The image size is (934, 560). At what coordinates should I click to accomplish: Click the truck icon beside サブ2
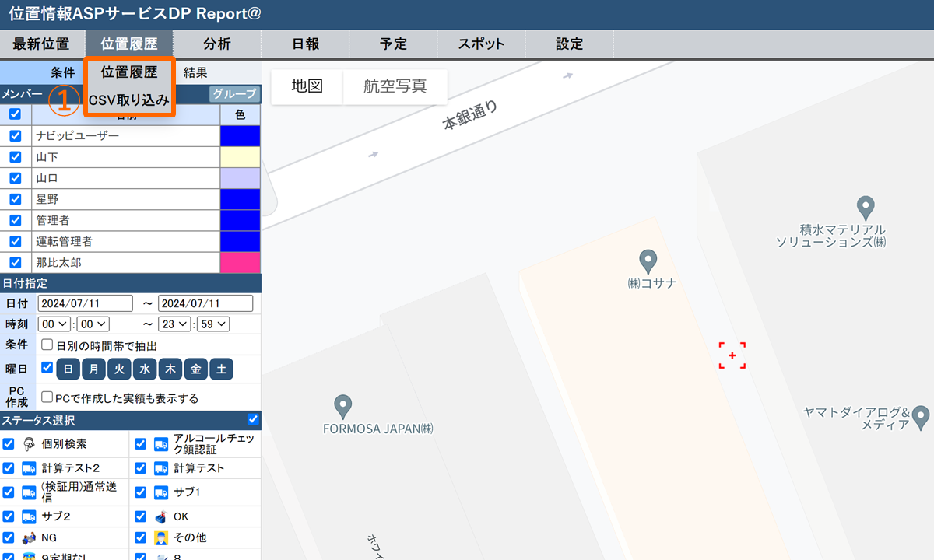pyautogui.click(x=29, y=516)
